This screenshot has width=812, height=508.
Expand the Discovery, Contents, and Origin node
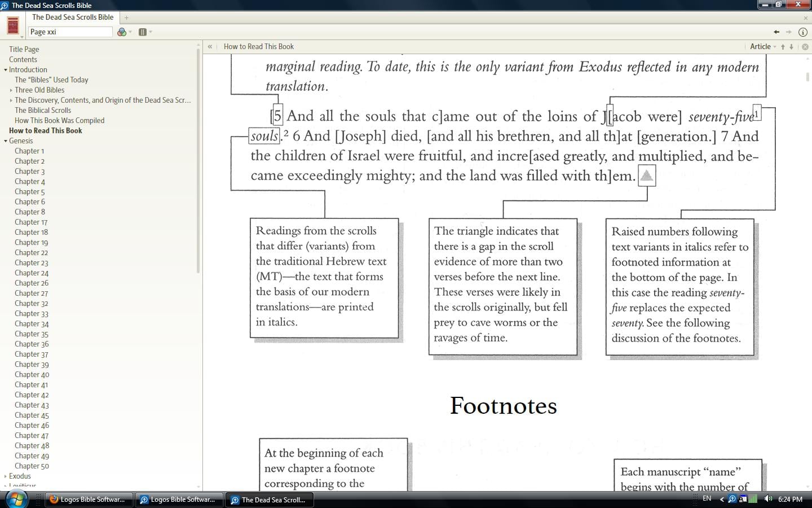tap(11, 100)
